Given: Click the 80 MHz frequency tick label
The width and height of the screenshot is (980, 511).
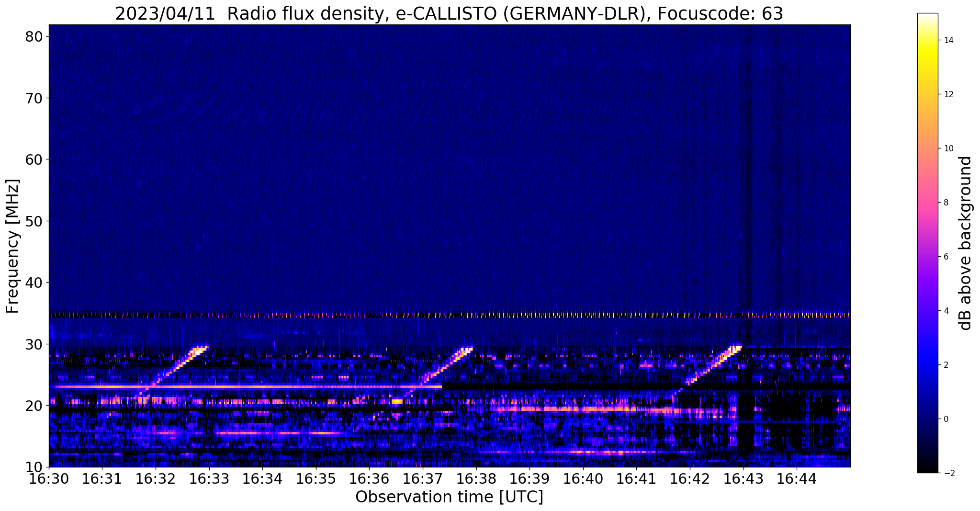Looking at the screenshot, I should click(x=34, y=36).
